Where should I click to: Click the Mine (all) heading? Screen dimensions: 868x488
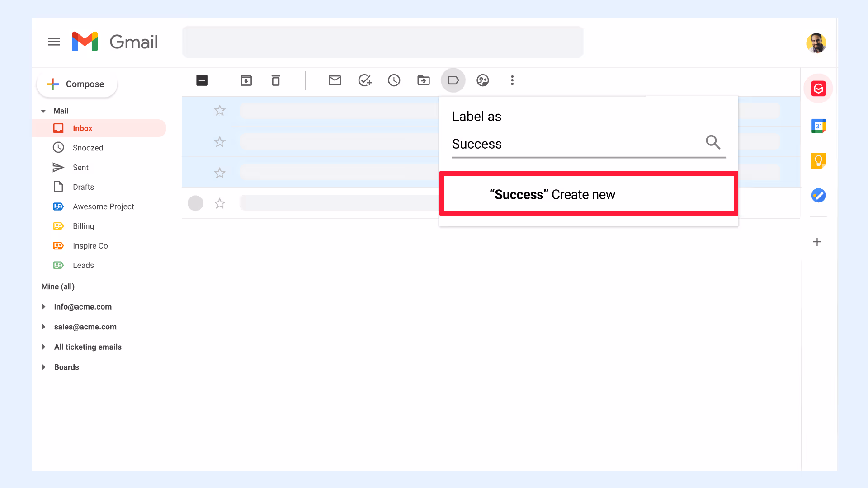(58, 286)
